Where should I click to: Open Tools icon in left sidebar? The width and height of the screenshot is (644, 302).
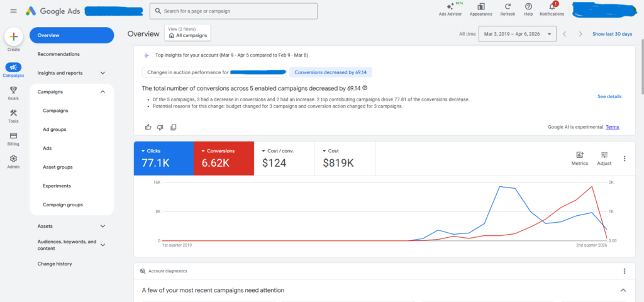tap(13, 114)
